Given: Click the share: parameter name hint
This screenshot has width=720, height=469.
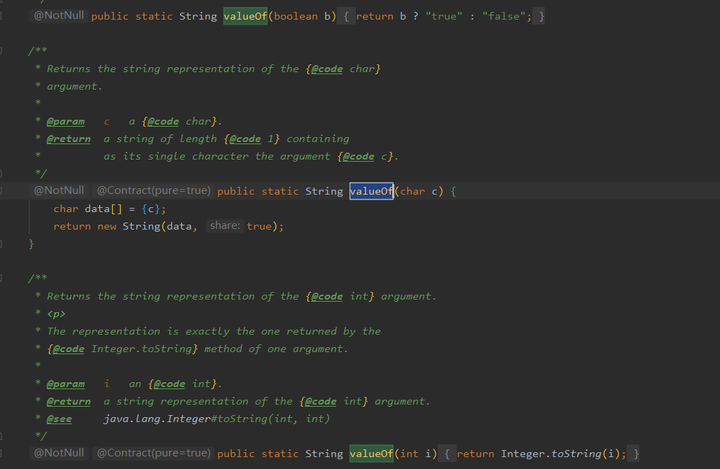Looking at the screenshot, I should tap(225, 226).
